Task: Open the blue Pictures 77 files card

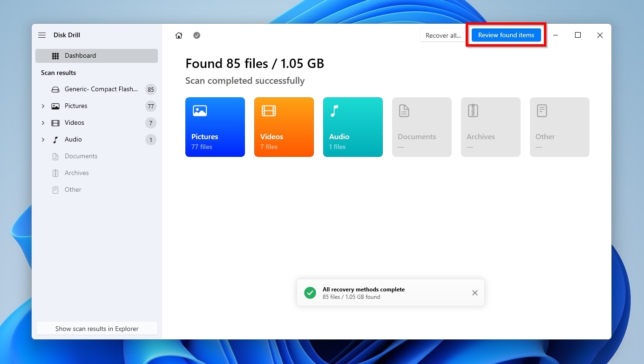Action: click(215, 127)
